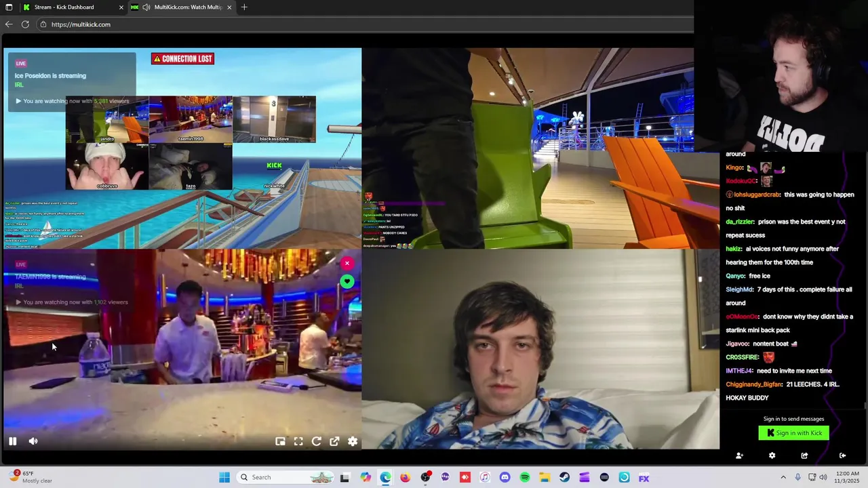Viewport: 868px width, 488px height.
Task: Follow TAEMIN1998 with the green heart button
Action: pos(347,281)
